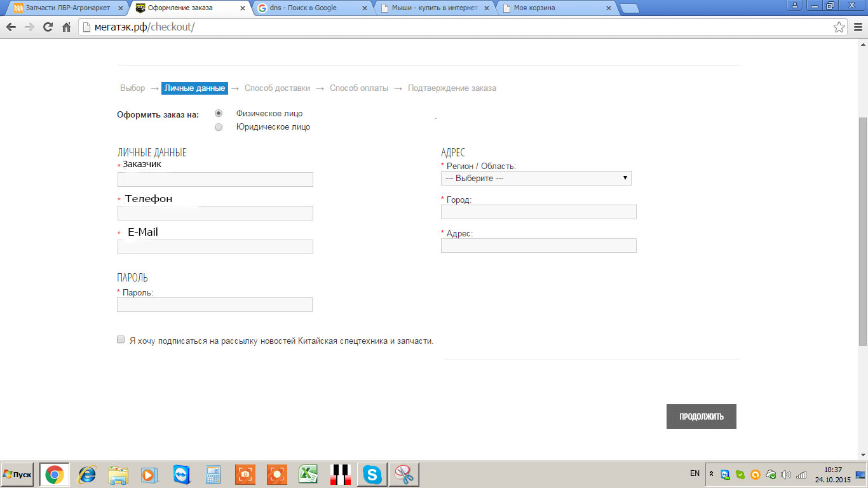Expand the Регион / Область dropdown
Viewport: 868px width, 488px height.
click(x=536, y=179)
